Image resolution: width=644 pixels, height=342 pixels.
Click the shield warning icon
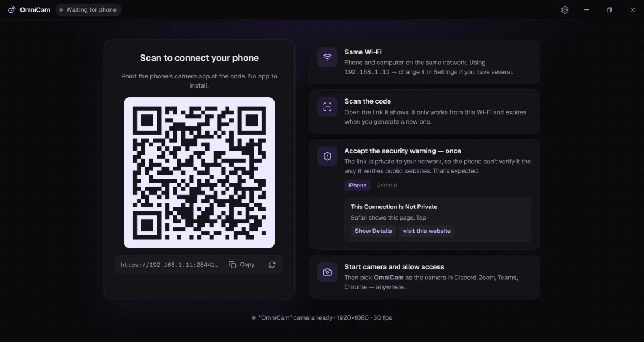point(327,156)
